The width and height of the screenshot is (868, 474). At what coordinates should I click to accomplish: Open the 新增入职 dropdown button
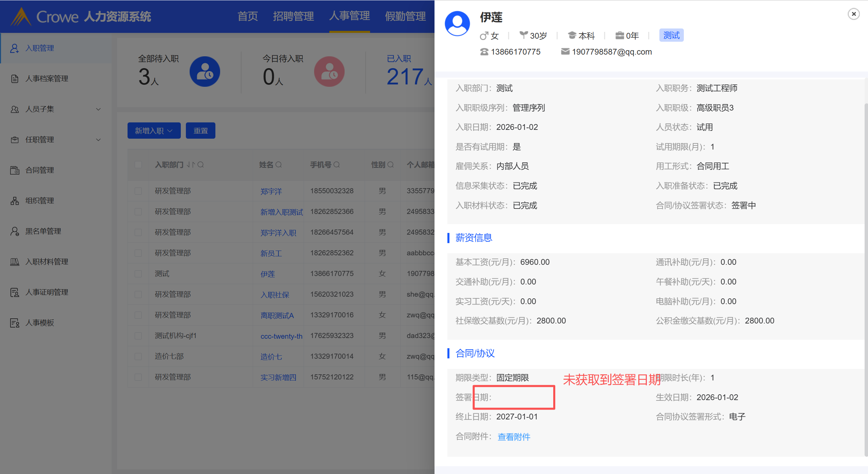tap(154, 131)
